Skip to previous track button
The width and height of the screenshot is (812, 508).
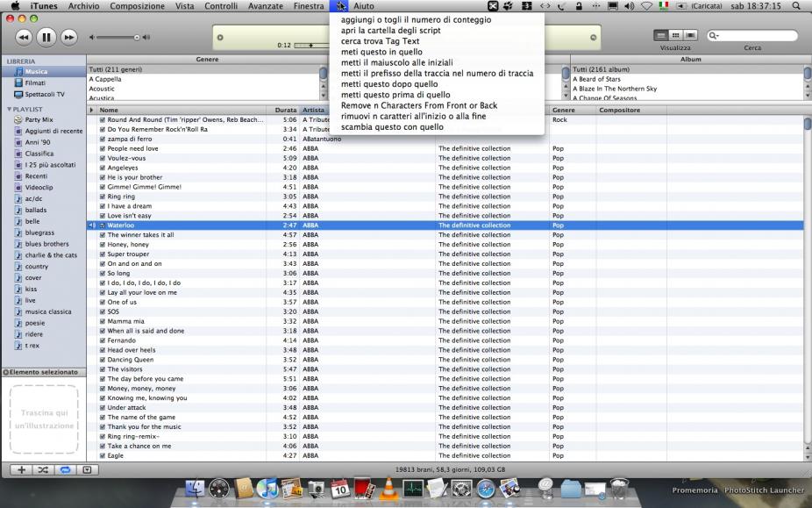point(24,38)
